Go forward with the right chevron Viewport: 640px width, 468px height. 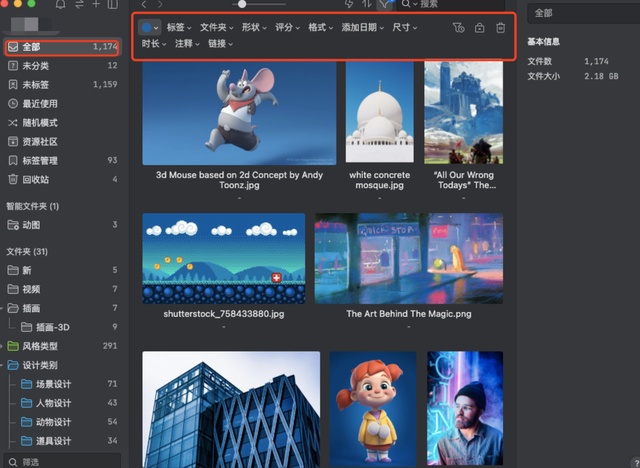160,4
